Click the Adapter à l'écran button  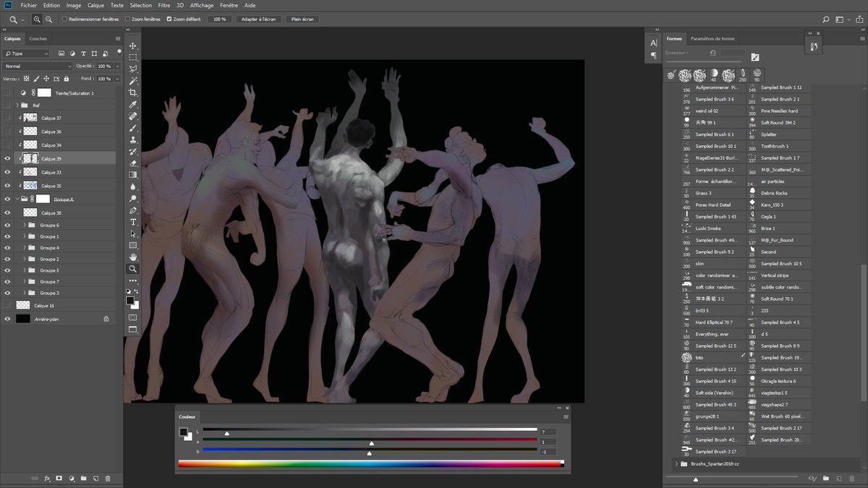click(258, 20)
